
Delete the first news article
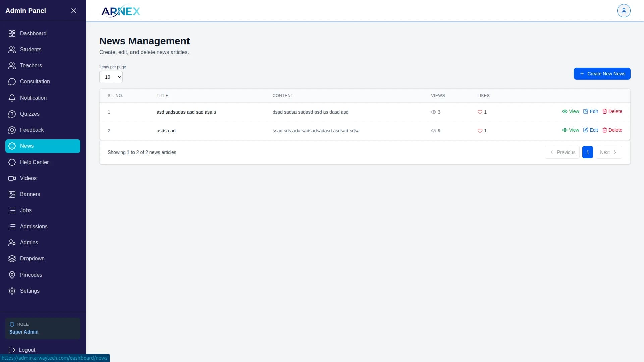[612, 111]
